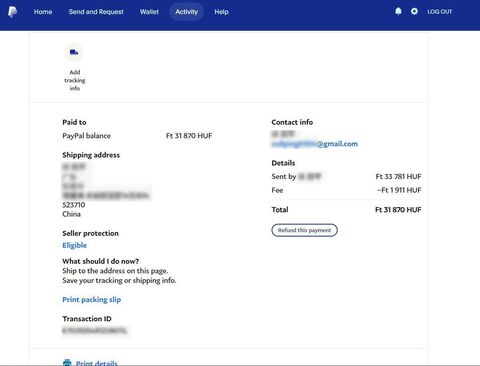
Task: Click the Print packing slip link
Action: [x=92, y=299]
